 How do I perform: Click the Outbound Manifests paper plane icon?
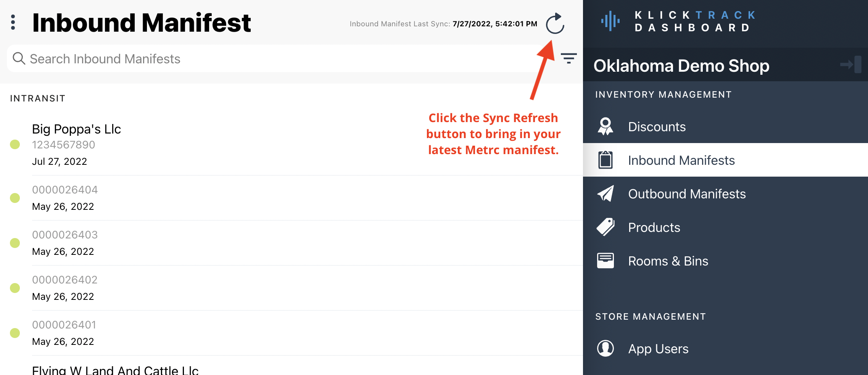[606, 194]
